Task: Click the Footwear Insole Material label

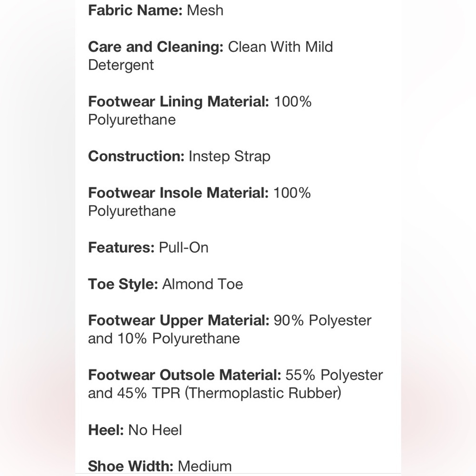Action: [x=178, y=193]
